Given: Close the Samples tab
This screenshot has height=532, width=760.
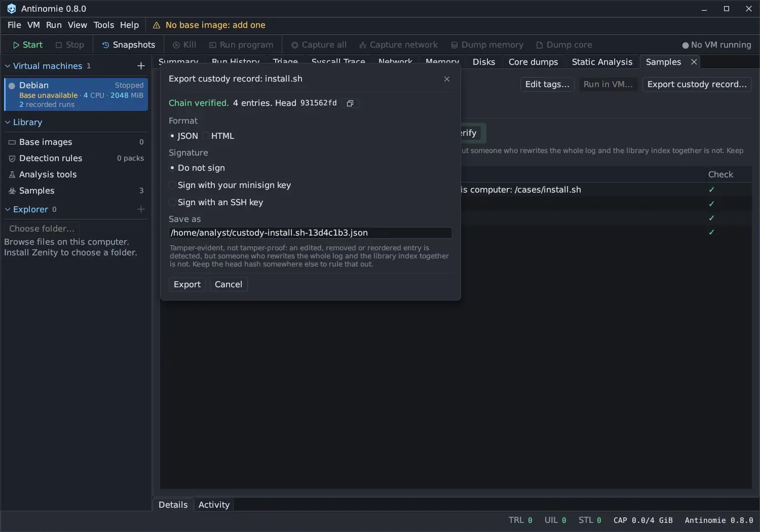Looking at the screenshot, I should pyautogui.click(x=694, y=62).
